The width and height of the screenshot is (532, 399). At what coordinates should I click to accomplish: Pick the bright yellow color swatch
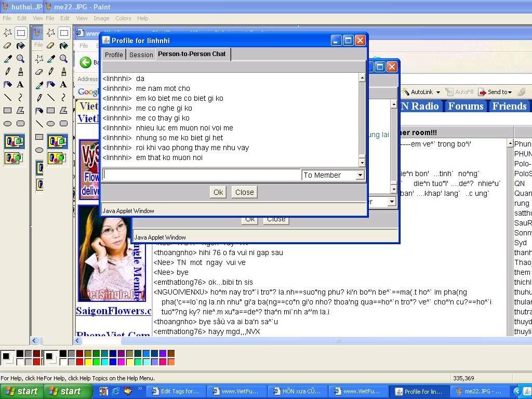[x=88, y=362]
